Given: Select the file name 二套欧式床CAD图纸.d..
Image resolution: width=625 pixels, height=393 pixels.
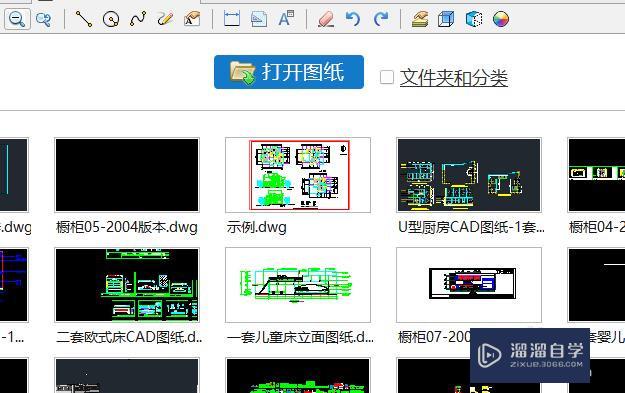Looking at the screenshot, I should (129, 338).
